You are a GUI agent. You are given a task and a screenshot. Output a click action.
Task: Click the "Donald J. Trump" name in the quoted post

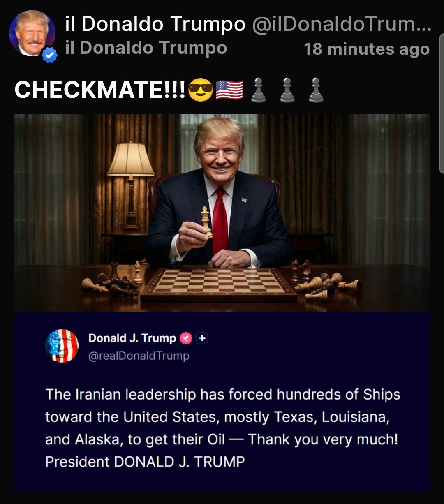pos(132,338)
